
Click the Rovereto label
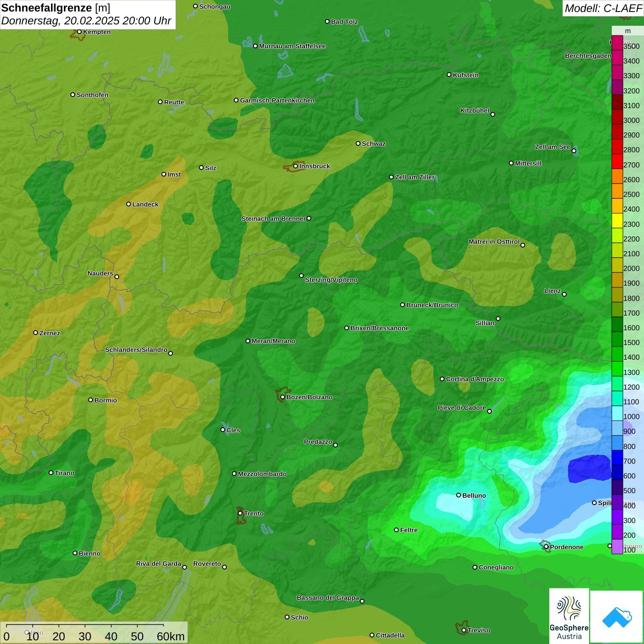[207, 563]
